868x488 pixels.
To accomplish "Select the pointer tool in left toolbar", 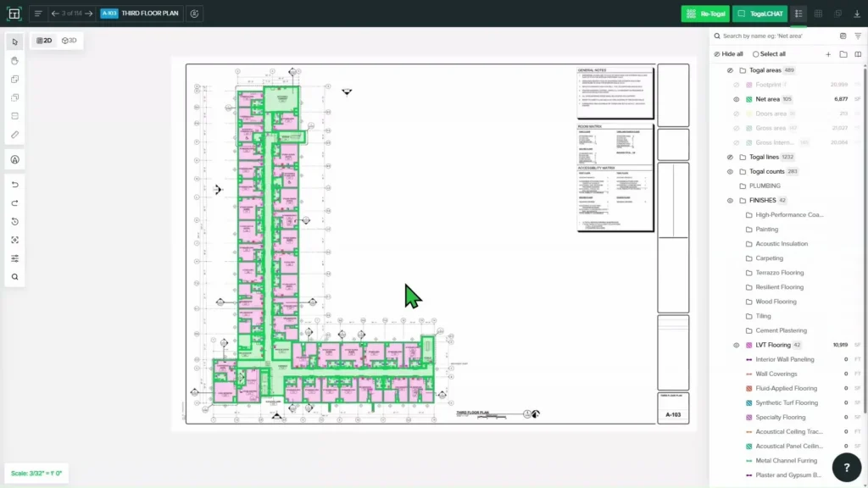I will click(x=15, y=42).
